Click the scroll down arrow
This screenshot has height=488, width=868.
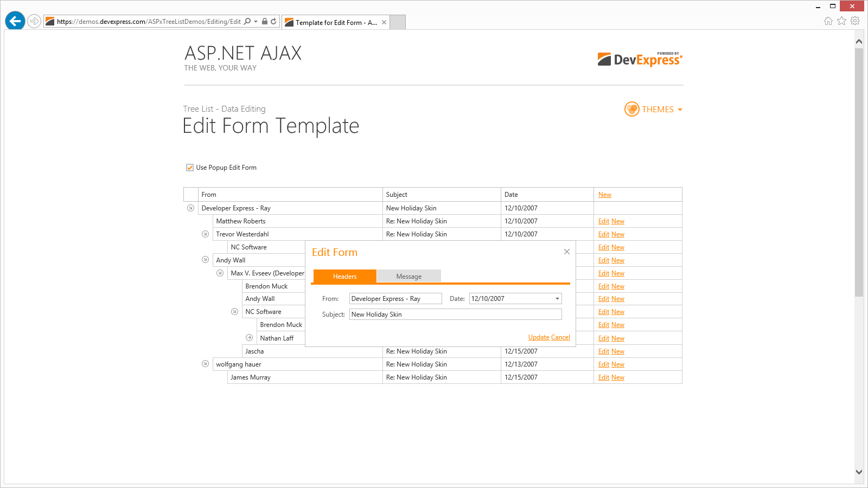pyautogui.click(x=859, y=472)
